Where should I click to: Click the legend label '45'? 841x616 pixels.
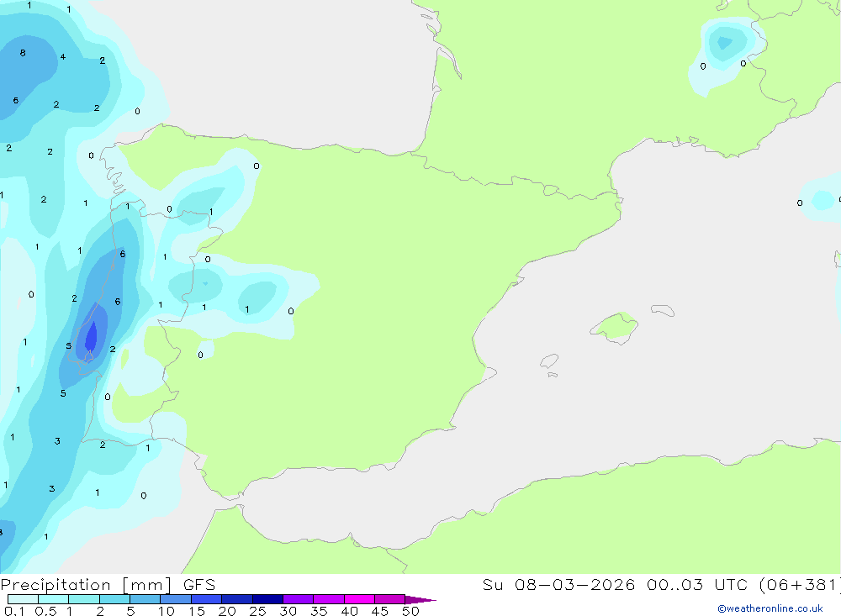(380, 611)
